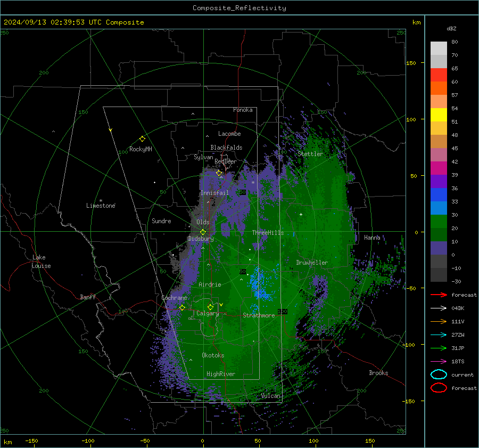Click the cyan 27ZW arrow in legend
Viewport: 479px width, 448px height.
coord(439,335)
